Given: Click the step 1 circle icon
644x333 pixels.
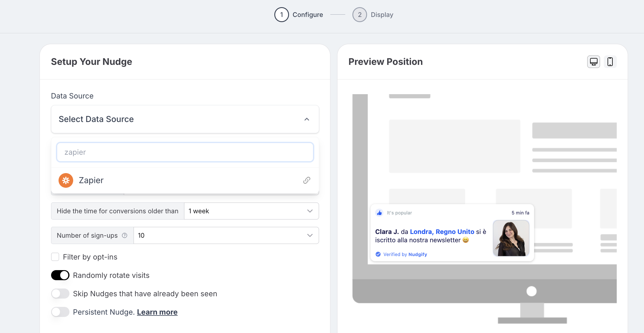Looking at the screenshot, I should [282, 15].
